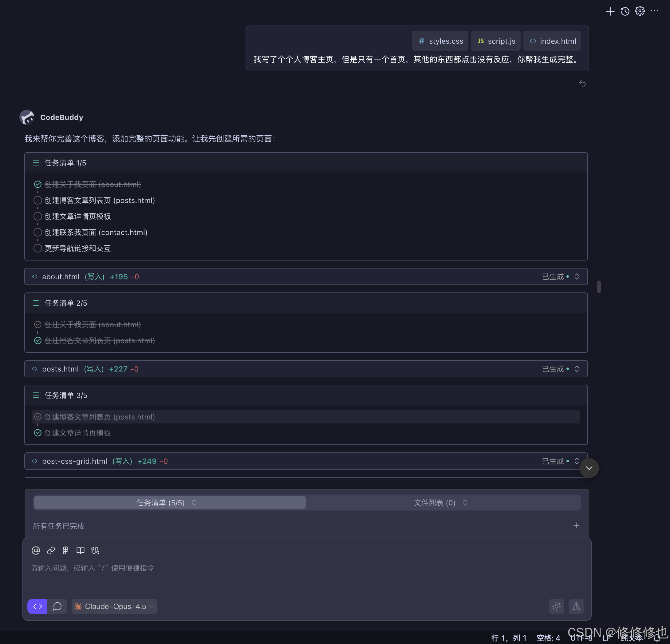
Task: Switch to the code agent mode toggle
Action: 37,606
